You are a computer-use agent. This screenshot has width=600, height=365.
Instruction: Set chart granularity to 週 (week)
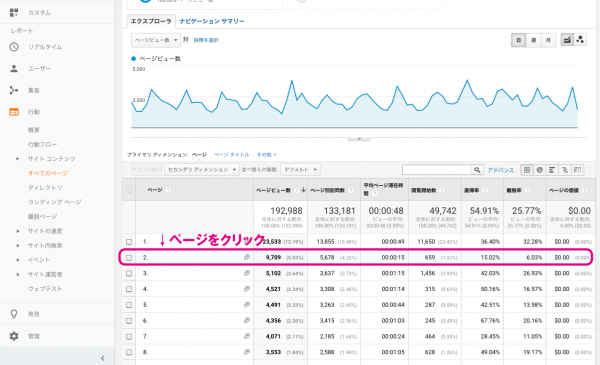coord(533,40)
